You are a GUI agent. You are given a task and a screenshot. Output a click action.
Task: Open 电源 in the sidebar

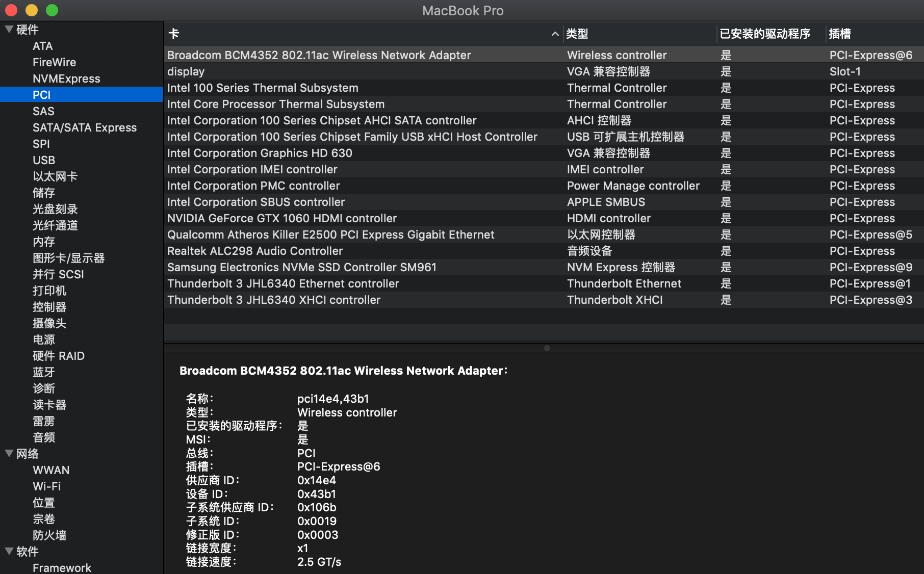(x=44, y=340)
